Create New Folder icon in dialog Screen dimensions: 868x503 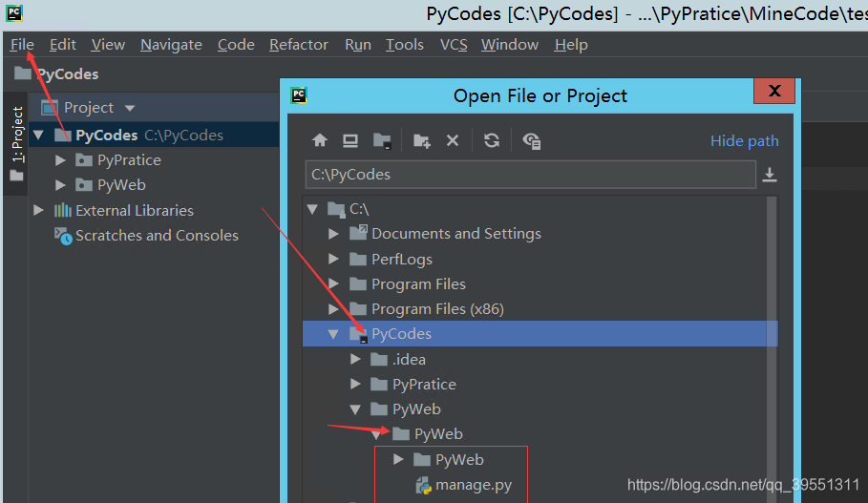coord(422,141)
